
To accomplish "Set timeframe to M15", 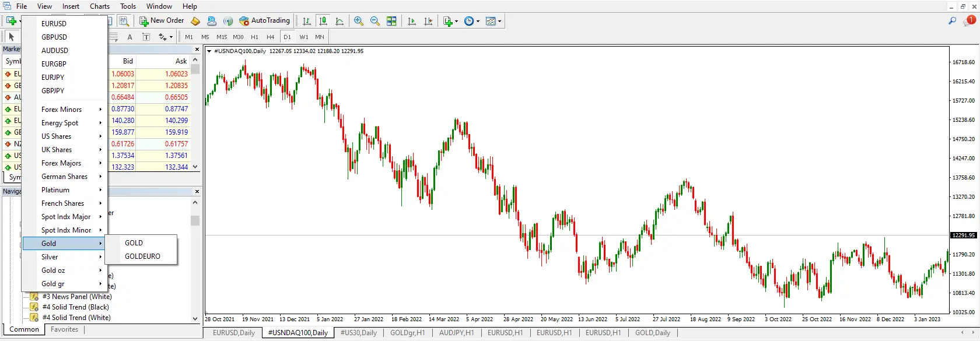I will [x=222, y=37].
